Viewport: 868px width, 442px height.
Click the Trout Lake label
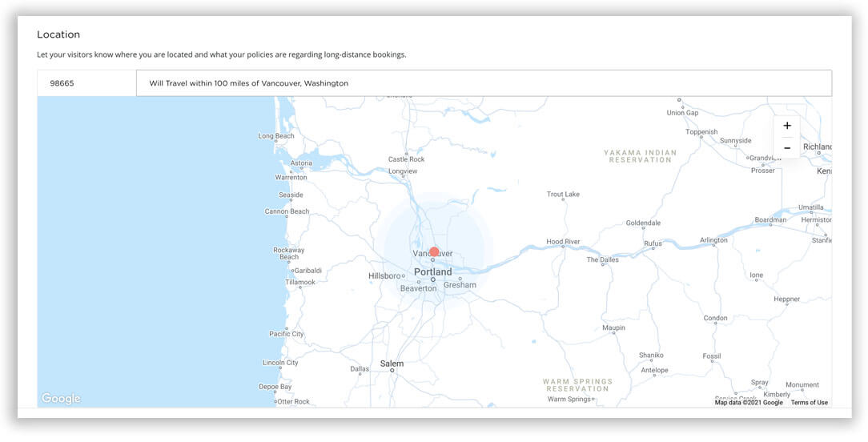[x=563, y=195]
